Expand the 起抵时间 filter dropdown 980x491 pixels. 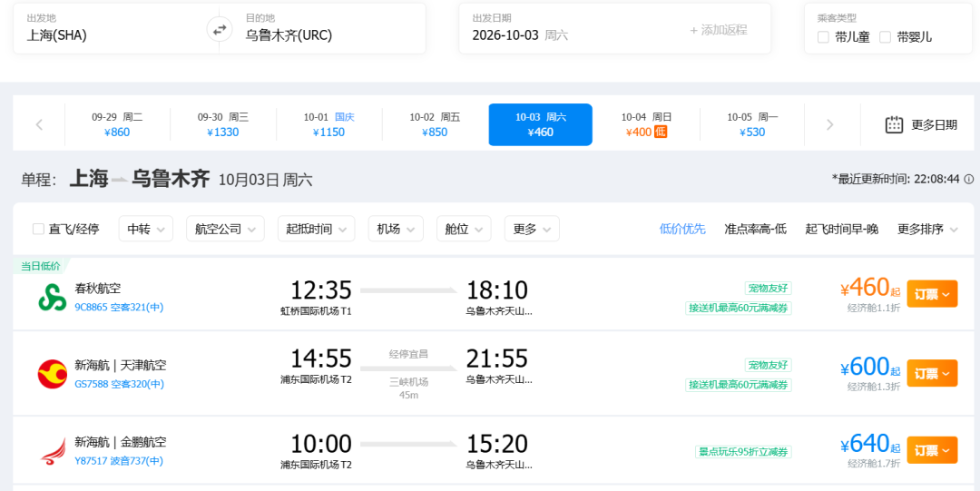tap(317, 229)
